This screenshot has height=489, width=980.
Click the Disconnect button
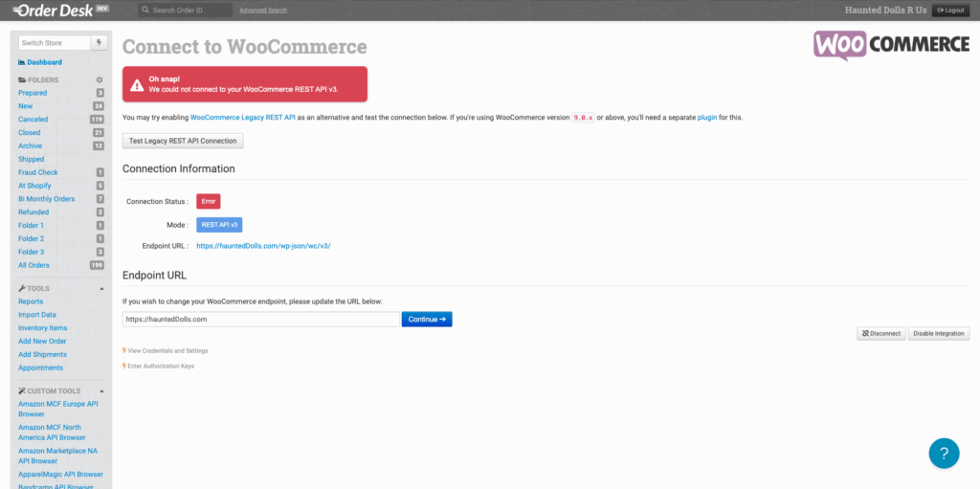(880, 334)
